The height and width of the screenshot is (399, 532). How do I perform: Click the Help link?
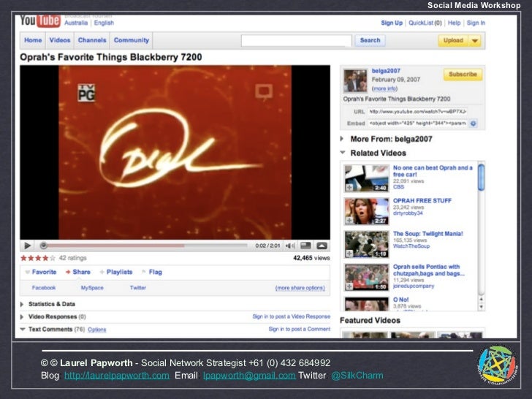[454, 23]
